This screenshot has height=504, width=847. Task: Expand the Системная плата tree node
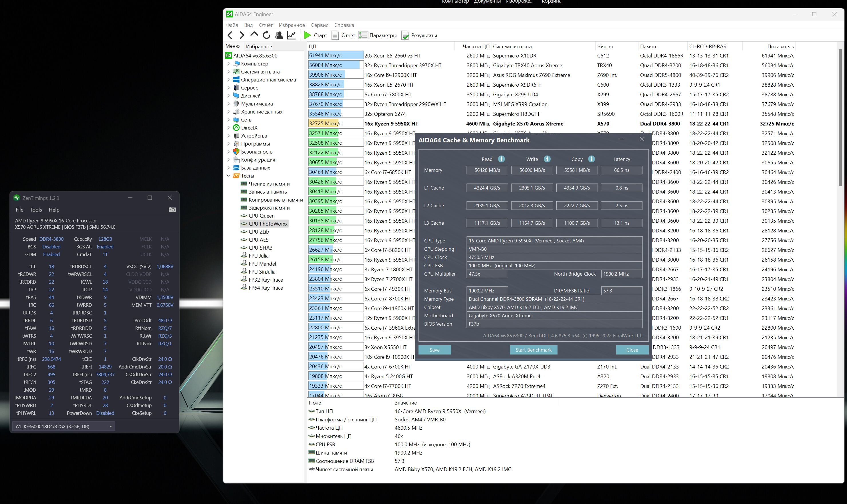[228, 72]
